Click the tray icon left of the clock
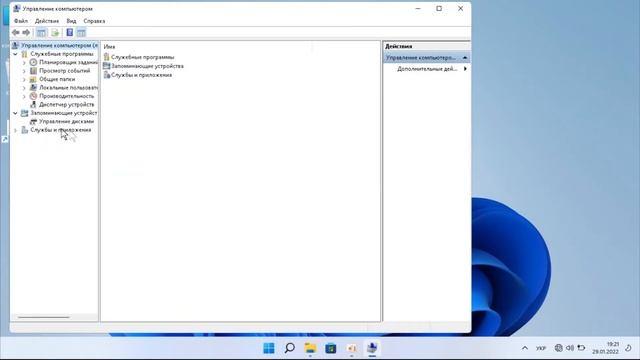The height and width of the screenshot is (360, 640). [x=581, y=348]
